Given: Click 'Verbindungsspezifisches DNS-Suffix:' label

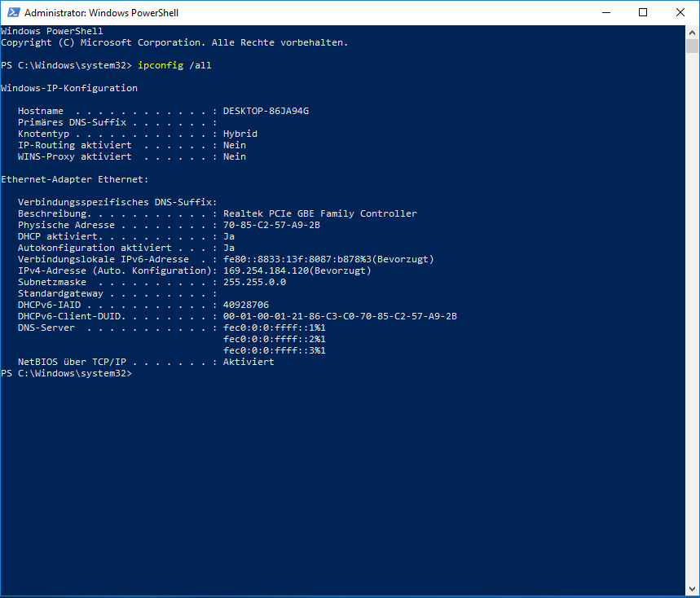Looking at the screenshot, I should 117,202.
